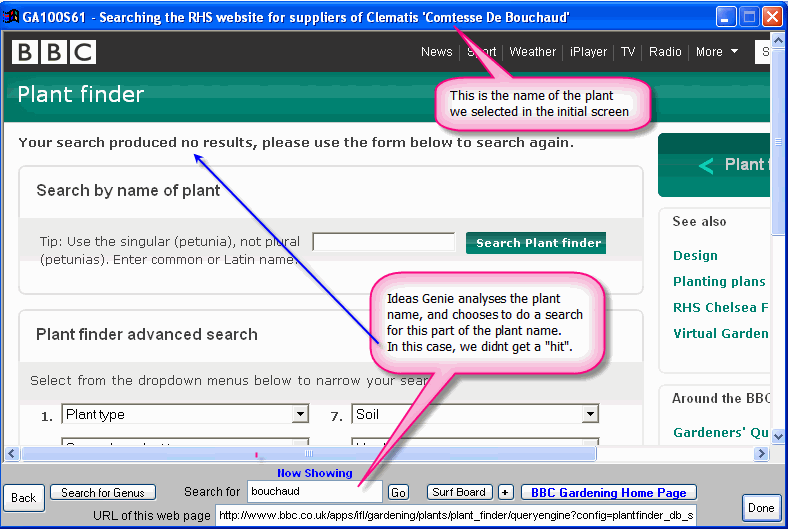Viewport: 788px width, 529px height.
Task: Open the iPlayer link in BBC header
Action: tap(588, 52)
